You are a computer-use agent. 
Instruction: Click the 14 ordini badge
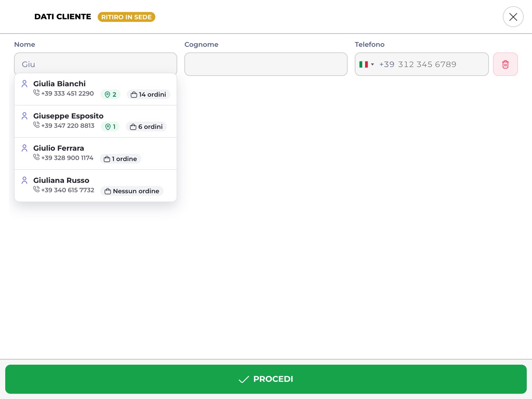(148, 94)
